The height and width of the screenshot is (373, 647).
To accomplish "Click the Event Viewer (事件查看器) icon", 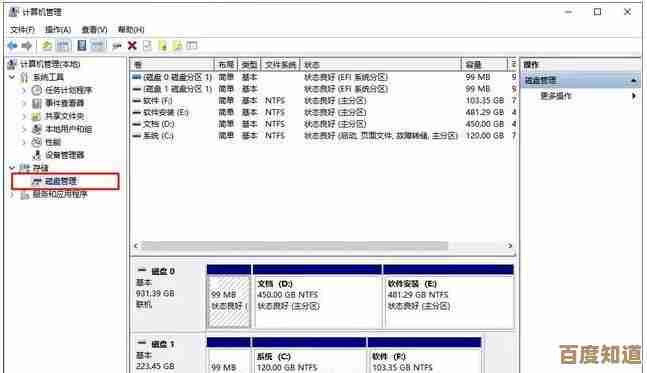I will pyautogui.click(x=37, y=103).
